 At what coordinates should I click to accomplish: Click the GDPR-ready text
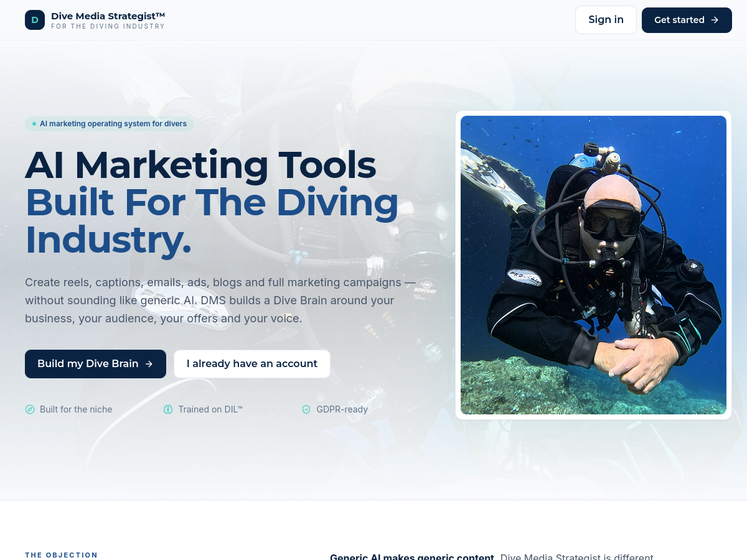pyautogui.click(x=342, y=409)
